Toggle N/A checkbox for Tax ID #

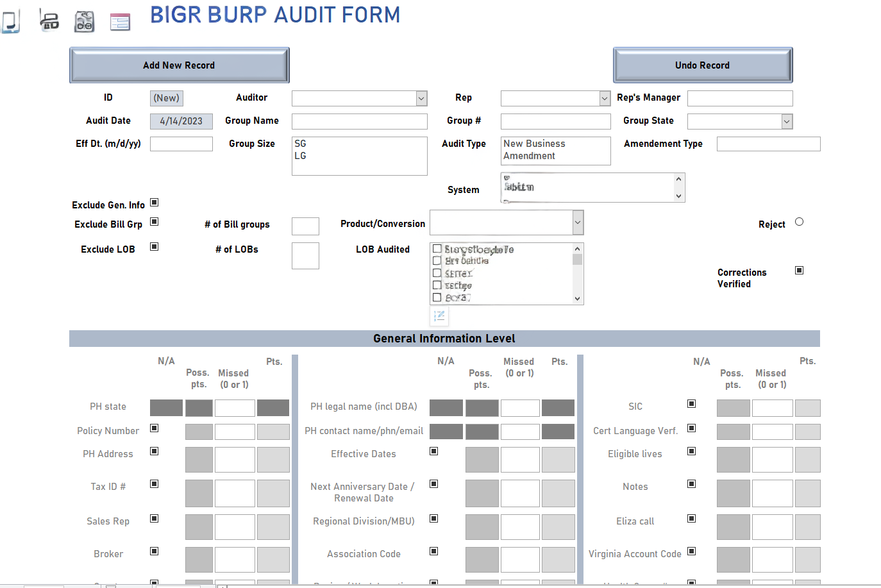(x=155, y=484)
